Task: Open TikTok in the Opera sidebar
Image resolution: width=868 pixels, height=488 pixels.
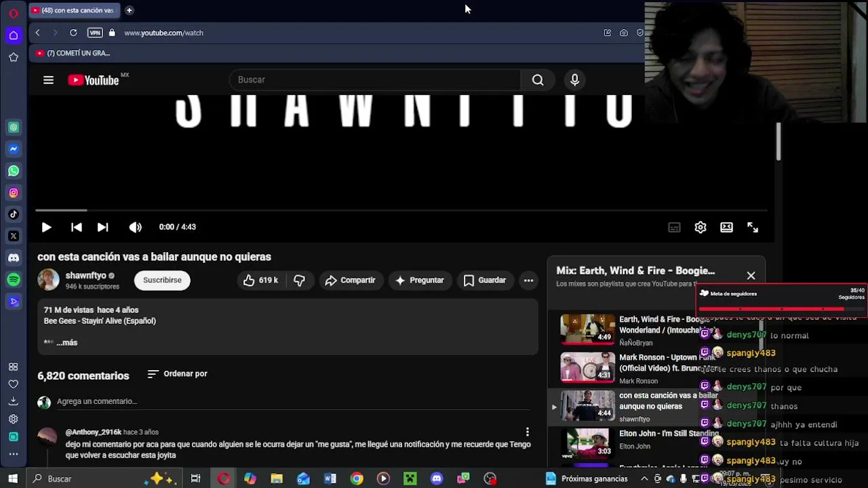Action: click(14, 214)
